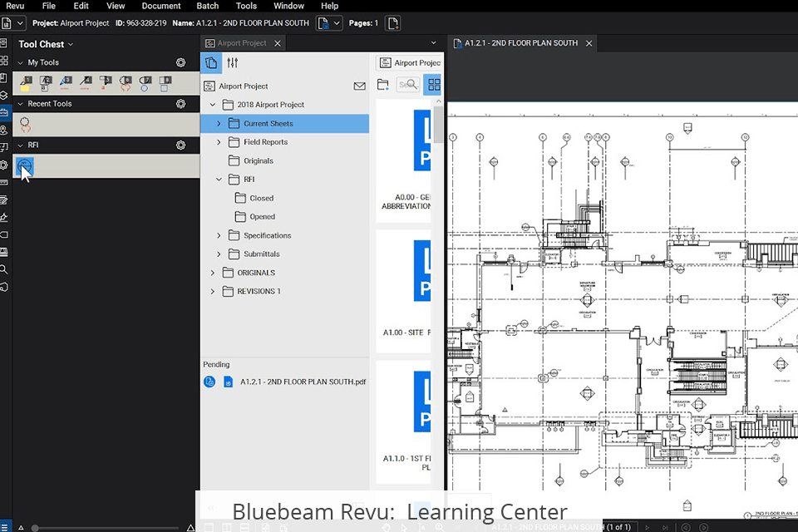
Task: Create a new folder in the project
Action: click(382, 85)
